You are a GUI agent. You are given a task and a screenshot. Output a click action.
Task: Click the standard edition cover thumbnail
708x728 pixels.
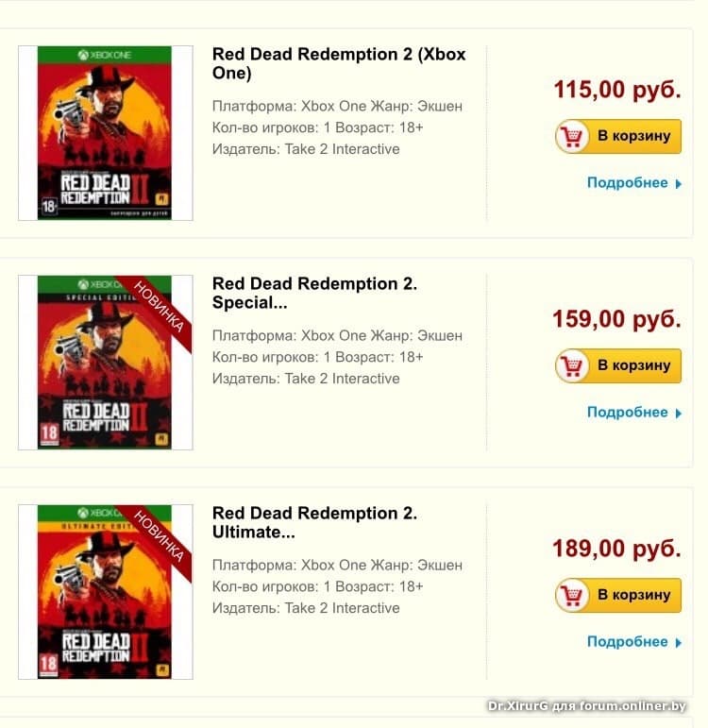pos(105,133)
